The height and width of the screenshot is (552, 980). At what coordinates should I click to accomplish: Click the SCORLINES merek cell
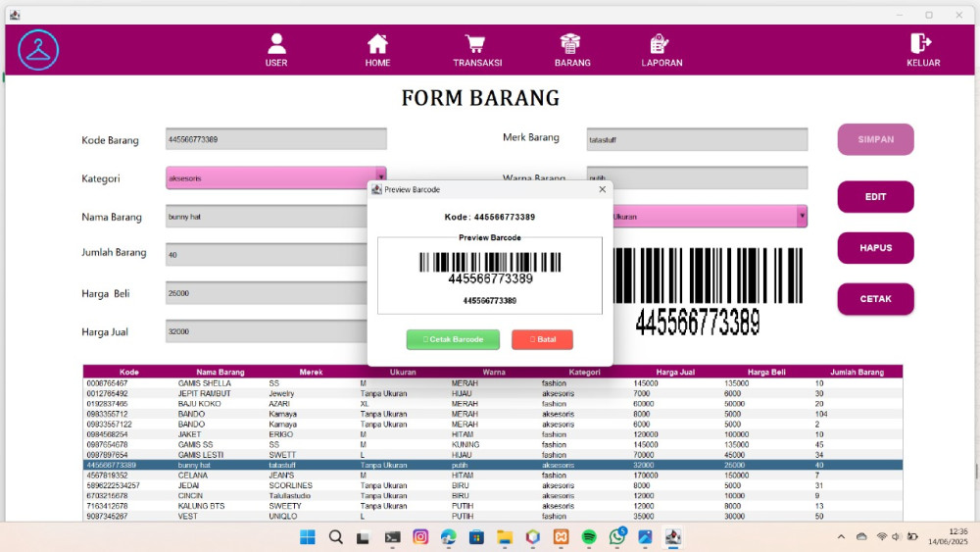tap(312, 485)
